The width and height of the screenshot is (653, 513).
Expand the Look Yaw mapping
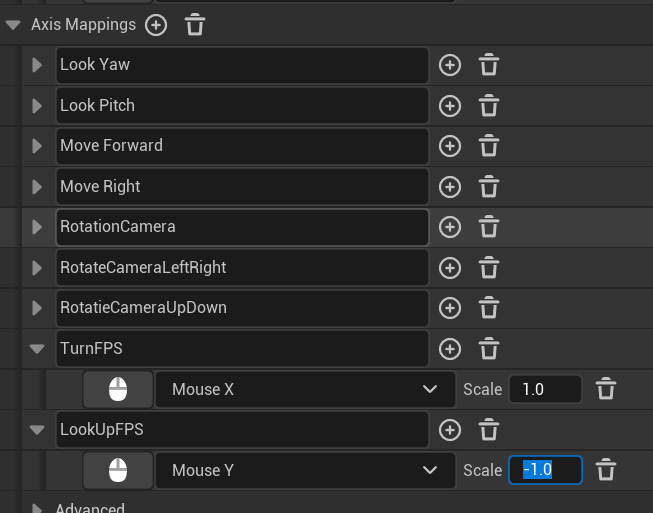coord(38,65)
